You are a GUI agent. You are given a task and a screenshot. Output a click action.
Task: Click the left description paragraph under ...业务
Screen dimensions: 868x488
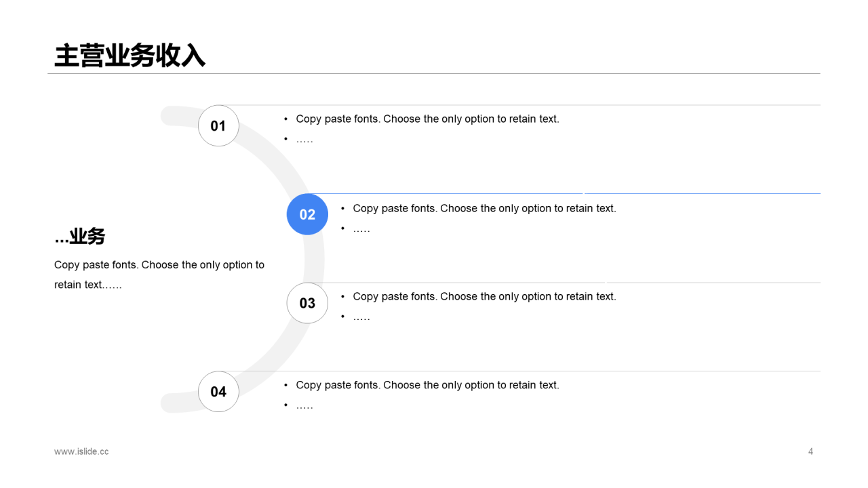pyautogui.click(x=159, y=274)
